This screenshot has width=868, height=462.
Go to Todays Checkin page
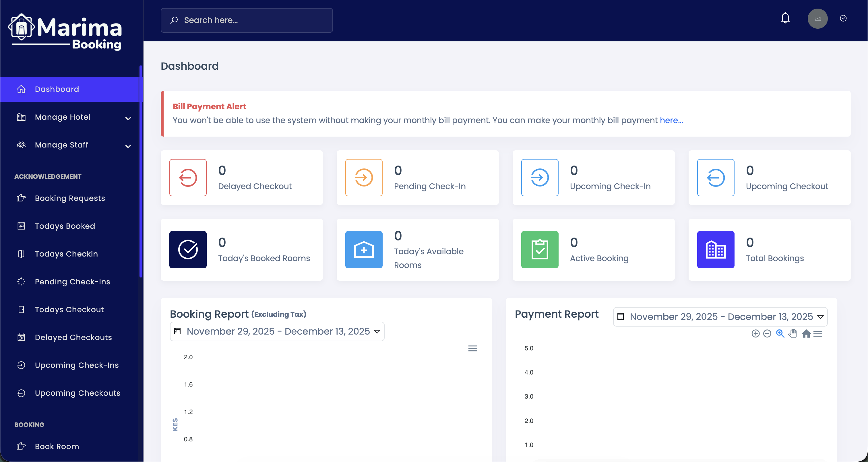pyautogui.click(x=66, y=254)
